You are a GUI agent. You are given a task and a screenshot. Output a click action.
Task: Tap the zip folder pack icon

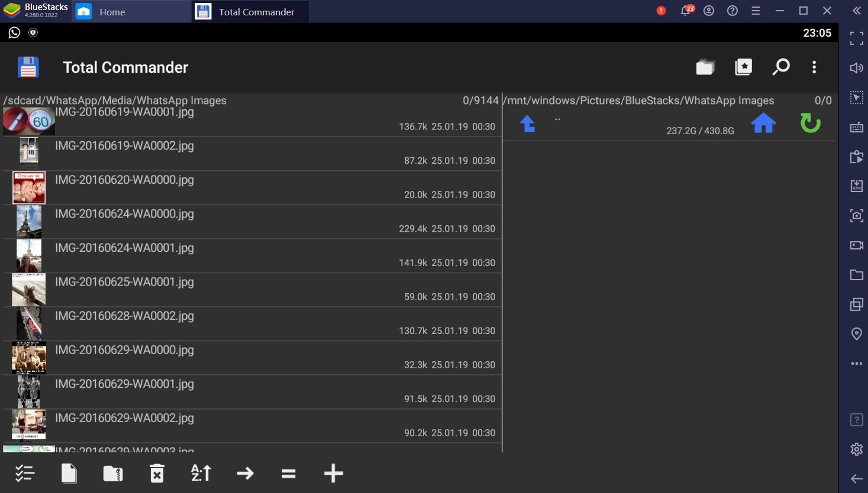113,473
